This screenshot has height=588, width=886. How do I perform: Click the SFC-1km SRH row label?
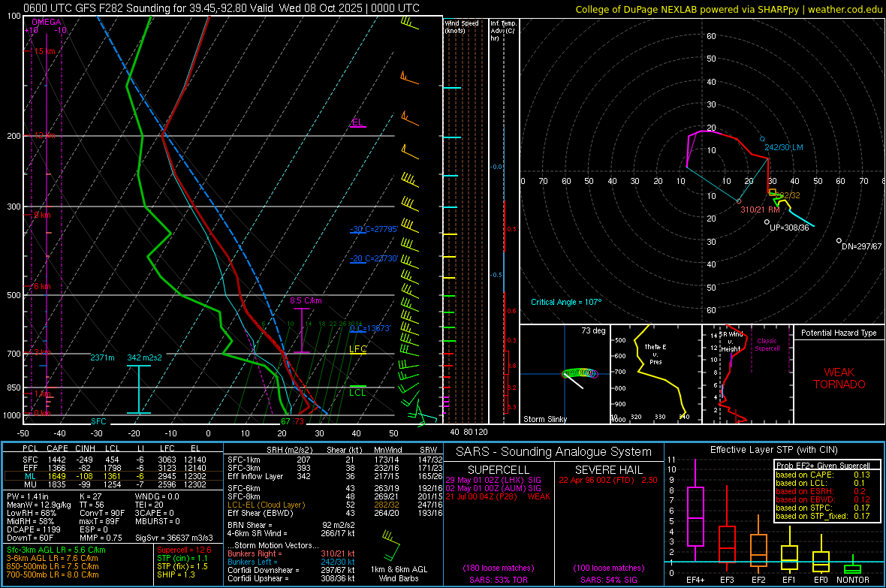click(x=243, y=460)
